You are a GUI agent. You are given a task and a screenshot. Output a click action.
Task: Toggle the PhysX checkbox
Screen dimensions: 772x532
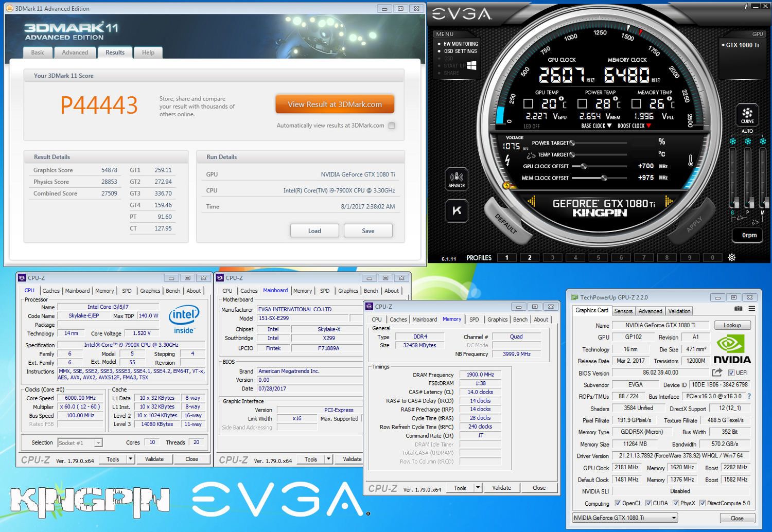[x=676, y=503]
